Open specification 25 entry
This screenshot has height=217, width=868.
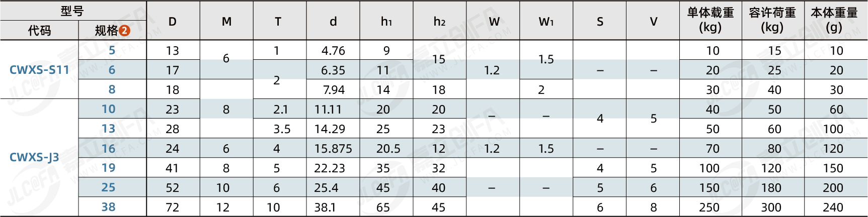click(x=109, y=187)
